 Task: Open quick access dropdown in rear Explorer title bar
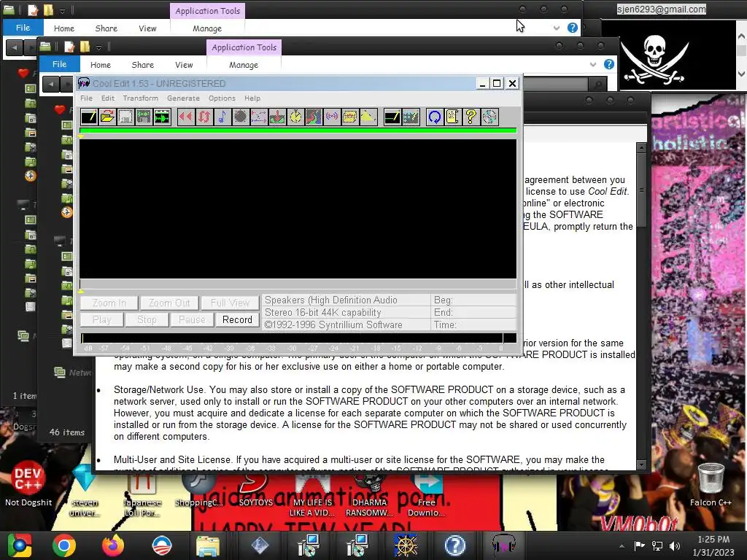pos(63,10)
